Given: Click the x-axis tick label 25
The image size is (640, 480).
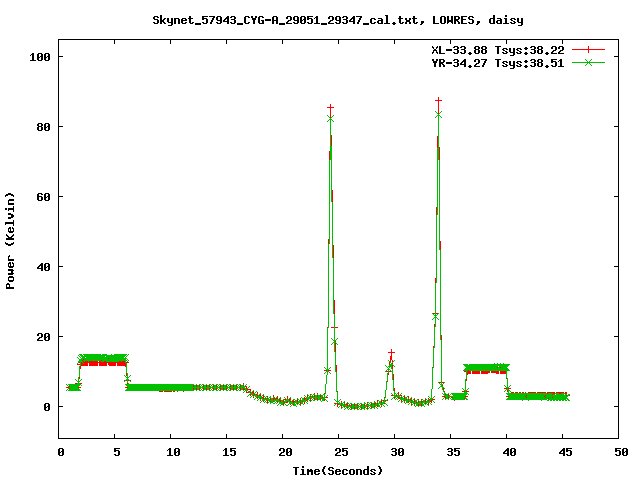Looking at the screenshot, I should point(341,452).
